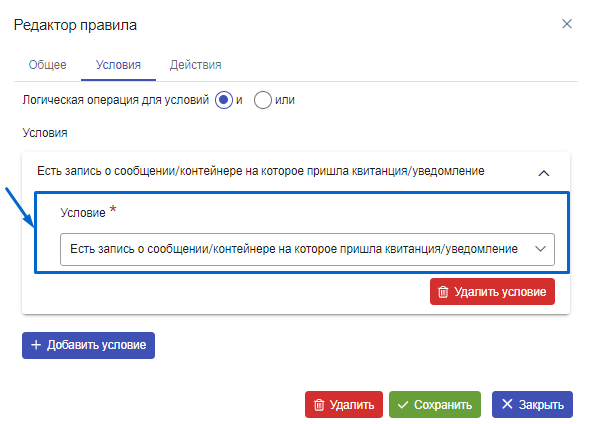Click the condition accordion header title
This screenshot has height=424, width=590.
[260, 171]
